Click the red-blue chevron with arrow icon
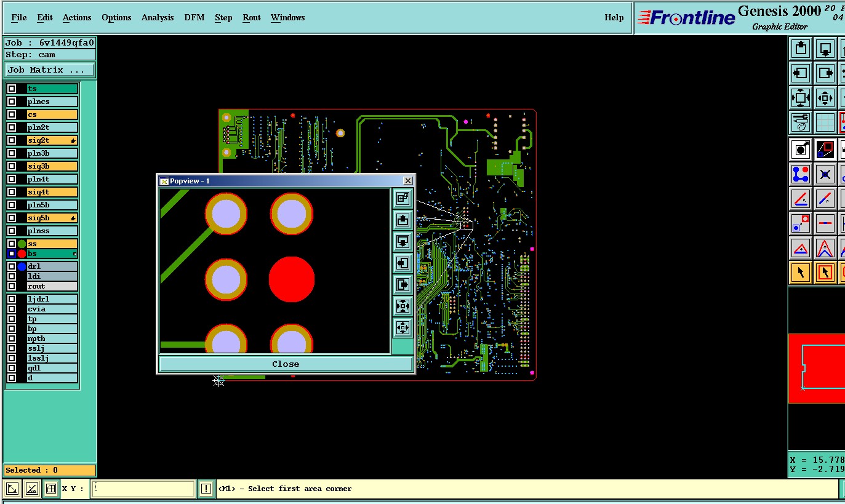845x504 pixels. [x=825, y=248]
